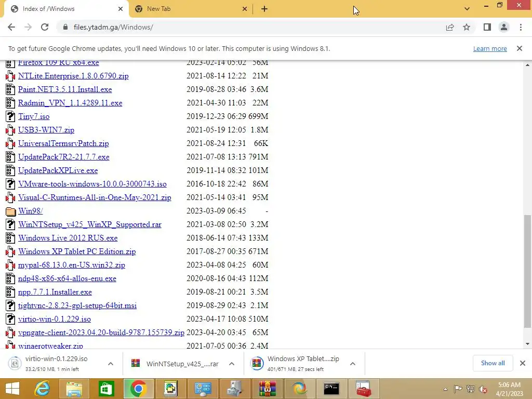The image size is (532, 399).
Task: Download Paint.NET.3.5.11.Install.exe
Action: tap(65, 89)
